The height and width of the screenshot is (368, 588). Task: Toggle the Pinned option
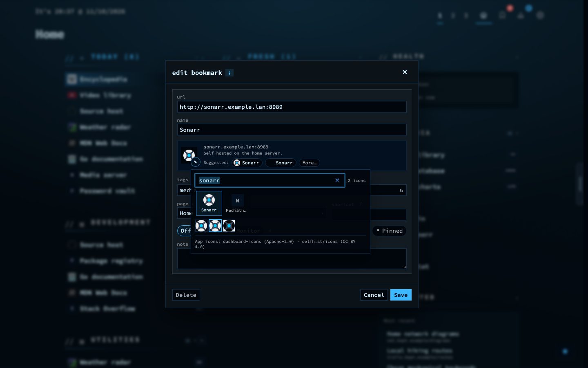(x=390, y=231)
